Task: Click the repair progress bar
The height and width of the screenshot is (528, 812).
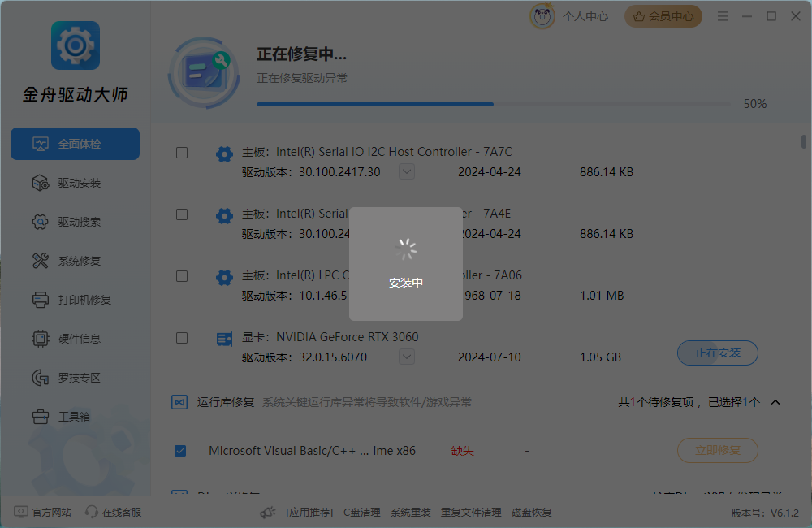Action: (494, 104)
